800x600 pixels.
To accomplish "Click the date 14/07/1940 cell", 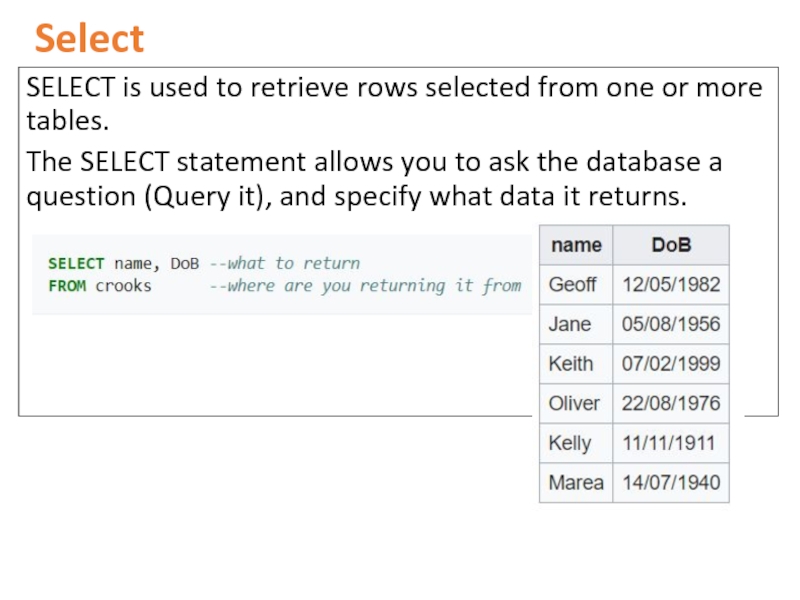I will click(671, 483).
